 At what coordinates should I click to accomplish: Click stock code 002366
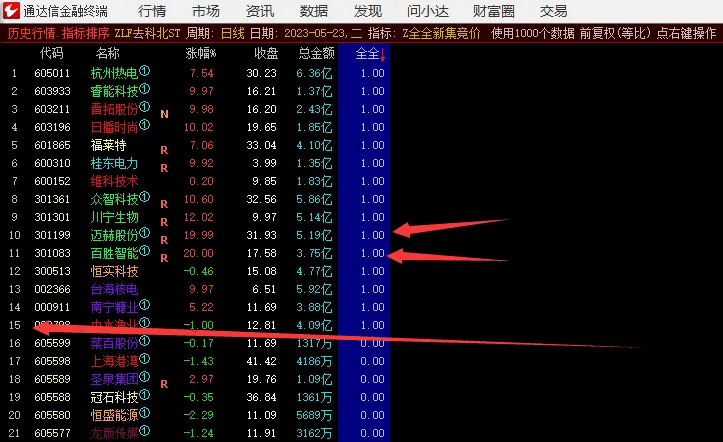(x=52, y=289)
